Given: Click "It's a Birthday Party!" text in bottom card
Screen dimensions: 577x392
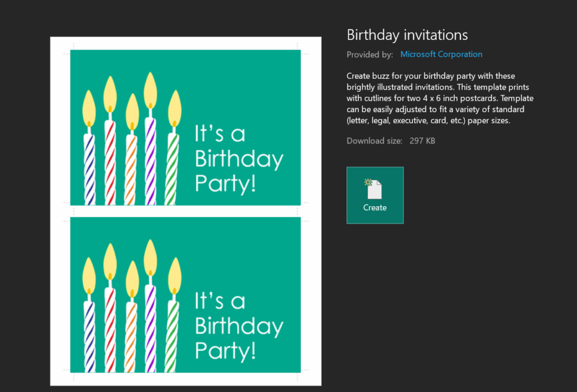Looking at the screenshot, I should coord(239,326).
